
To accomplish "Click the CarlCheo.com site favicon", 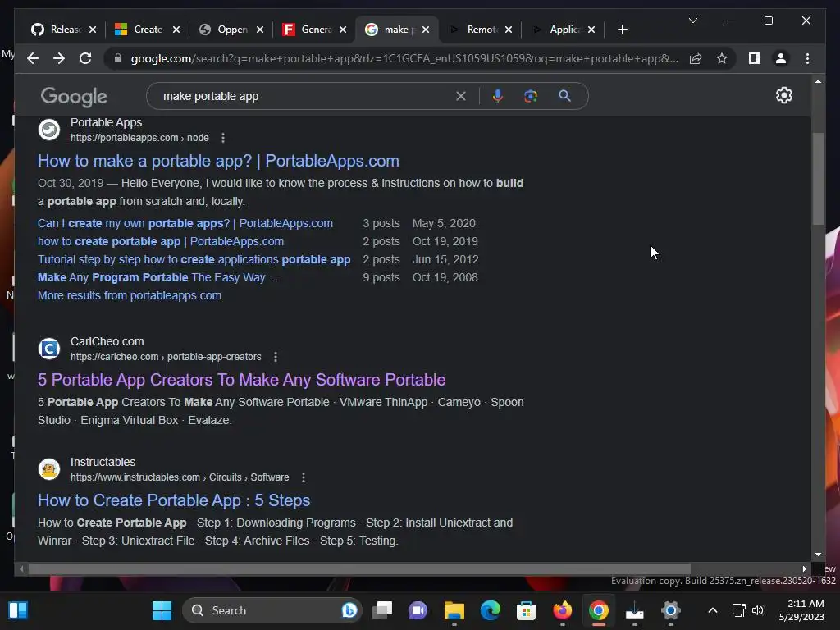I will tap(49, 349).
